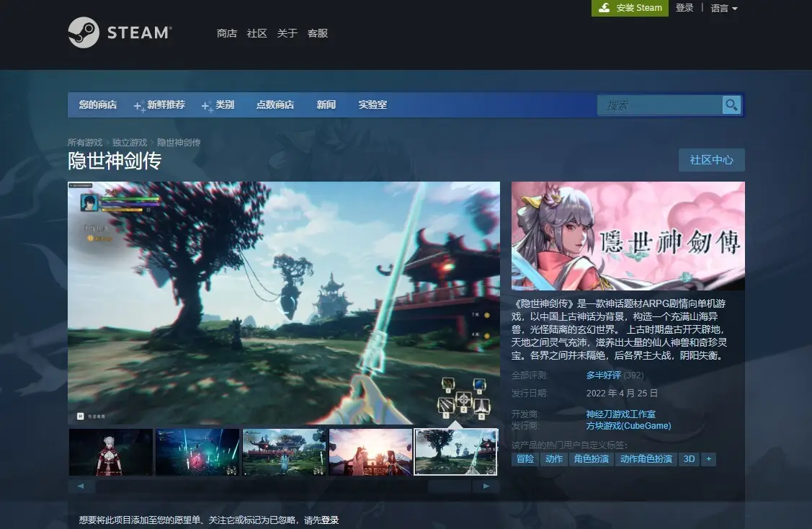Click the 冒险 tag
812x529 pixels.
(x=525, y=459)
